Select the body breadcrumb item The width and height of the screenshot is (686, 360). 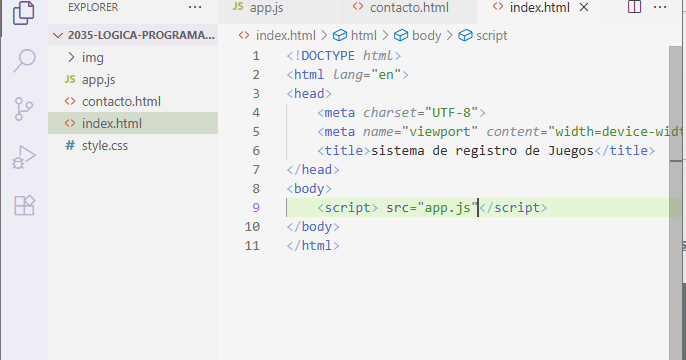click(417, 35)
